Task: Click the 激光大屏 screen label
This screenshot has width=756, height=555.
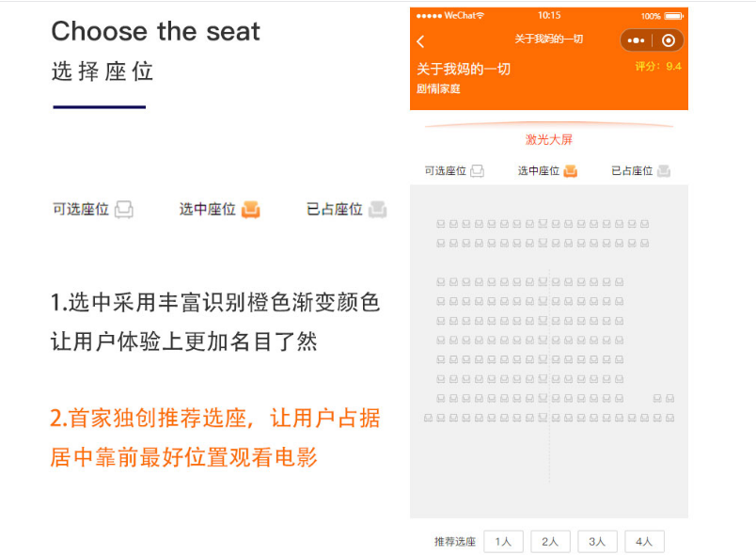Action: click(x=549, y=140)
